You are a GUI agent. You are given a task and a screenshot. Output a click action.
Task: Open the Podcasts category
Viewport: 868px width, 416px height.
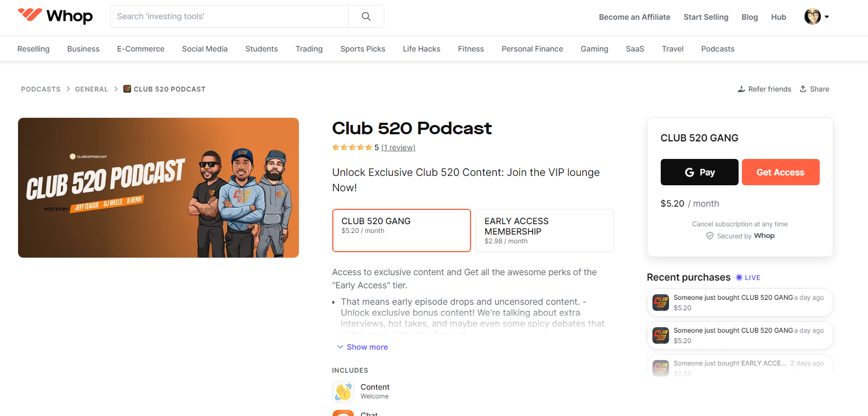718,49
